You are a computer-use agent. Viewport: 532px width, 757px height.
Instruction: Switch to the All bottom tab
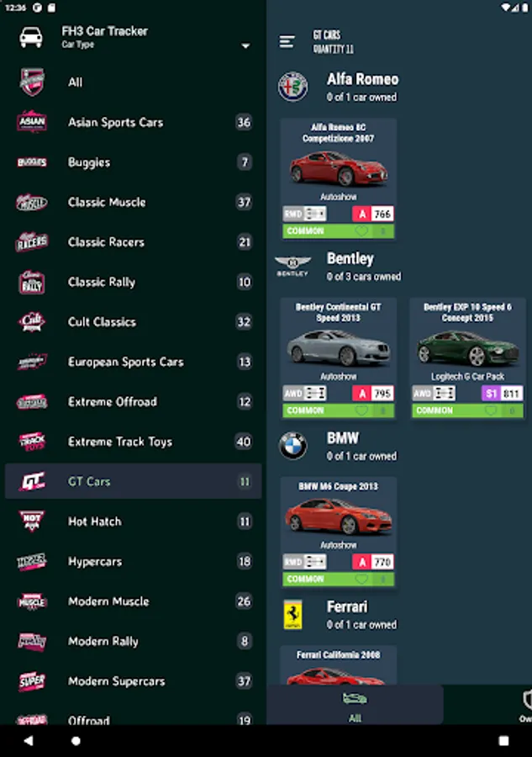click(355, 707)
